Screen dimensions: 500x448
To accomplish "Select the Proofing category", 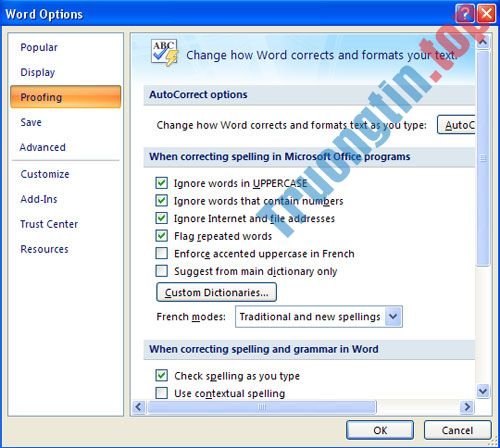I will (65, 97).
